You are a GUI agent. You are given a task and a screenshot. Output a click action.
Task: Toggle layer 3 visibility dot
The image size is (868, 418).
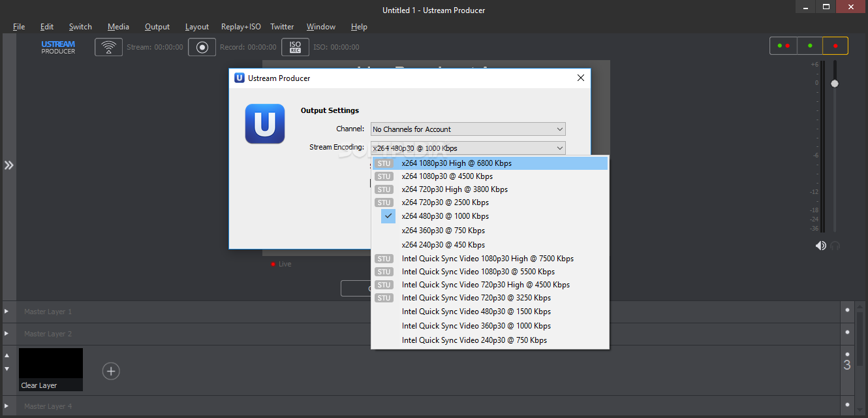pos(847,354)
